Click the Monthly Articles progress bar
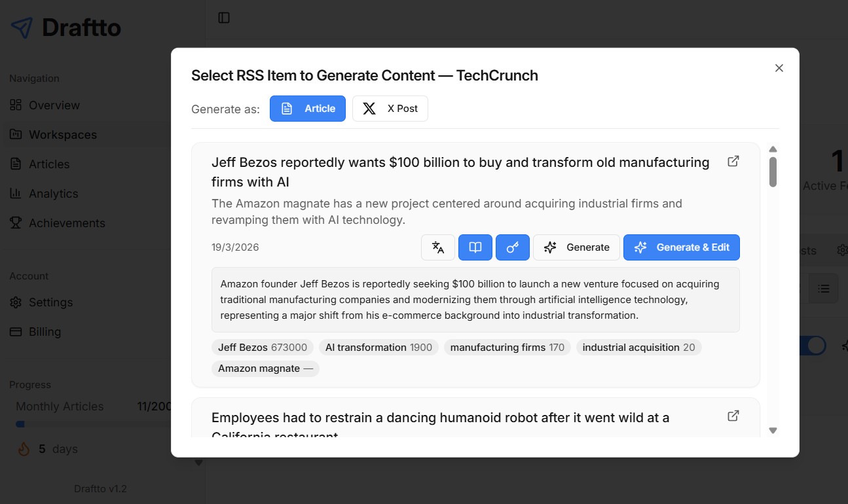The image size is (848, 504). pos(93,424)
